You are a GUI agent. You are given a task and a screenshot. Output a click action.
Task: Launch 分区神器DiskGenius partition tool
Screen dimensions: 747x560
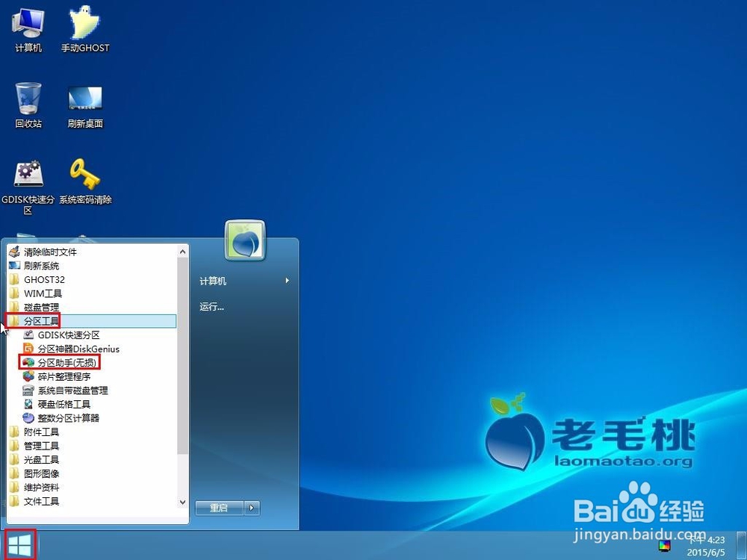[78, 349]
